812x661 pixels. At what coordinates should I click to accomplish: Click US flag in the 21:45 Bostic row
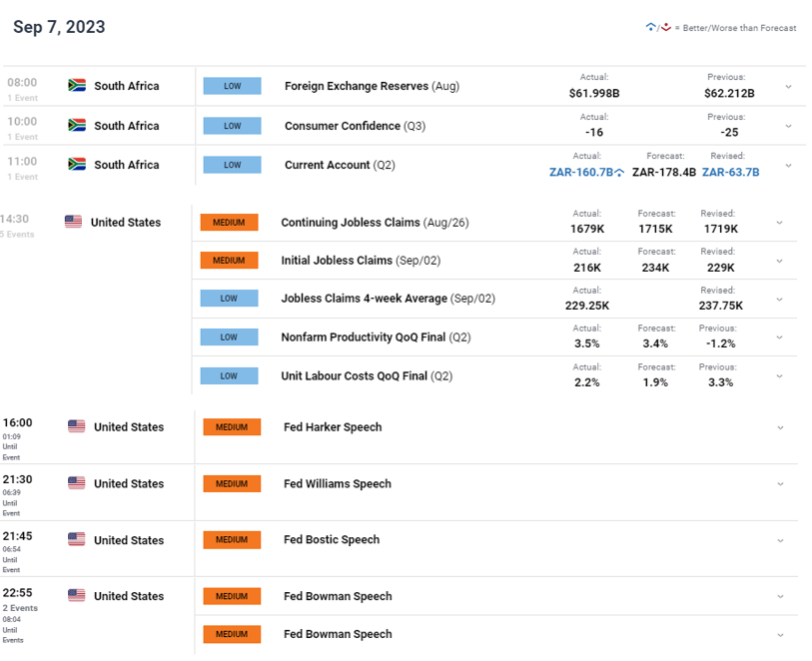[x=77, y=540]
